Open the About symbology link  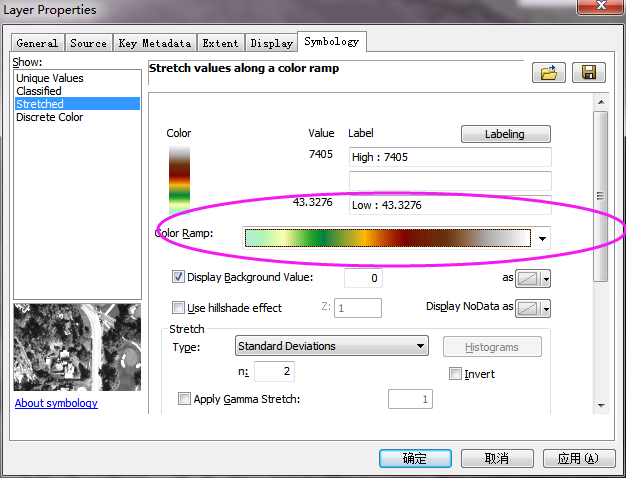pyautogui.click(x=56, y=403)
